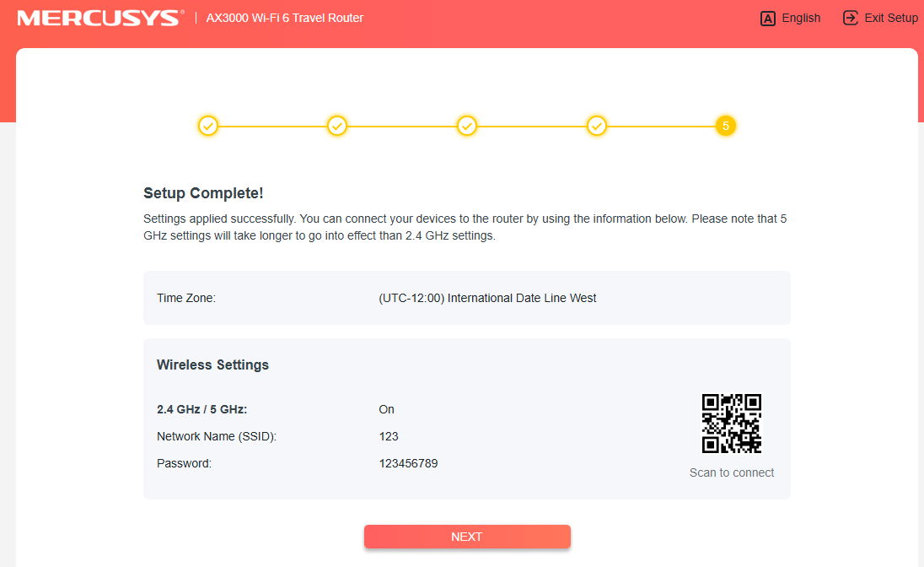Click the NEXT button
Image resolution: width=924 pixels, height=567 pixels.
[467, 537]
